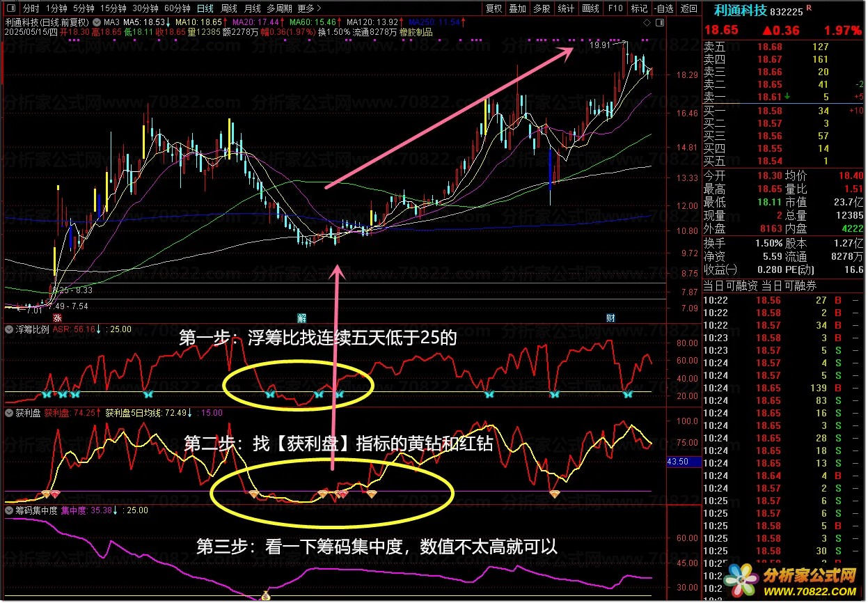Click the 买一 18.58 order row
This screenshot has height=603, width=868.
point(784,111)
